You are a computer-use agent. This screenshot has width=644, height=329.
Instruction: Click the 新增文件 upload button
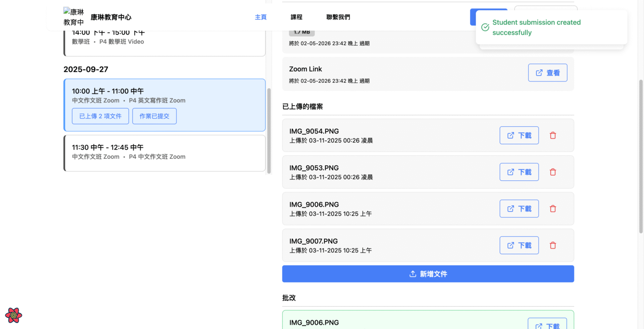428,274
